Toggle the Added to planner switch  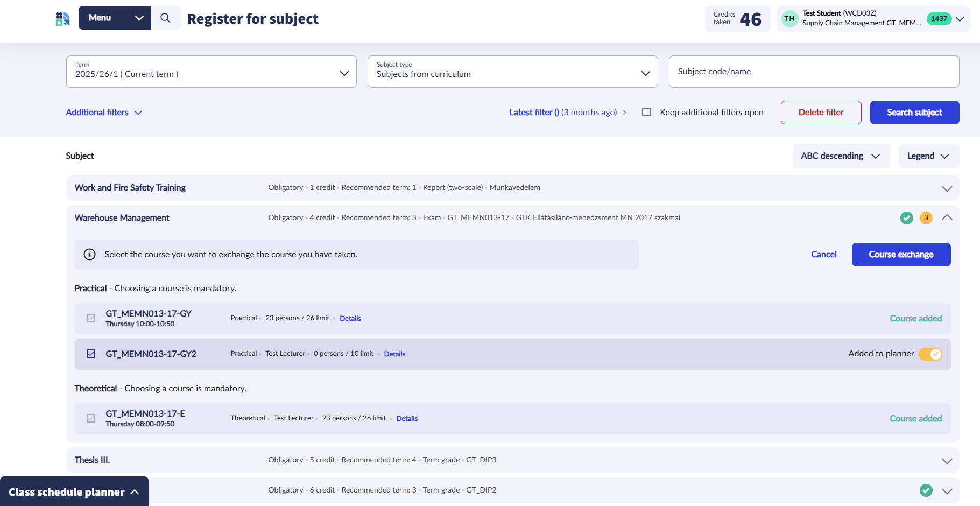[x=930, y=354]
